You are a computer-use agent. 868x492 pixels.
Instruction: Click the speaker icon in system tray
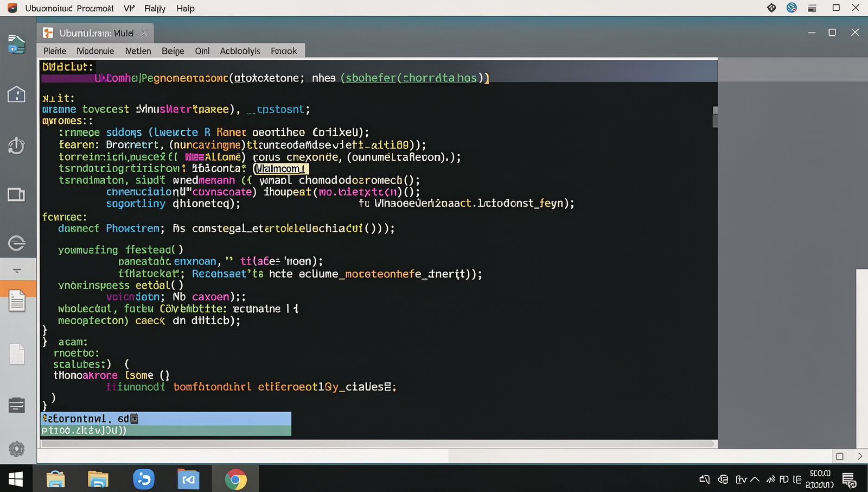705,479
